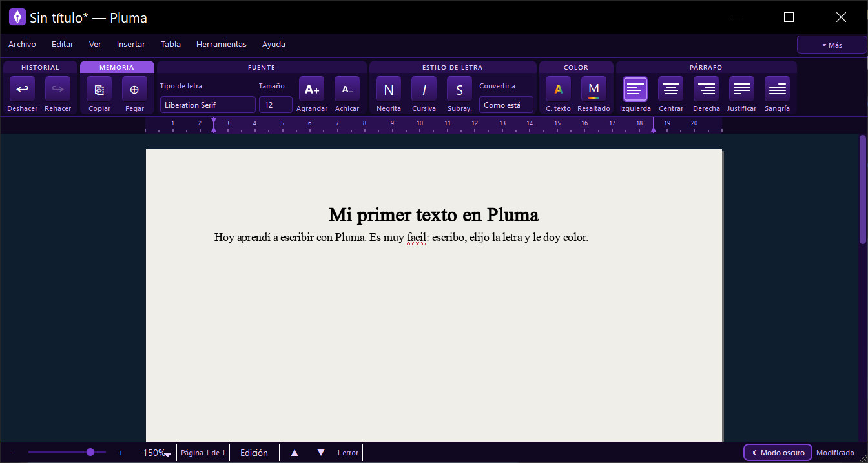Open the Ver menu
This screenshot has width=868, height=463.
(95, 45)
